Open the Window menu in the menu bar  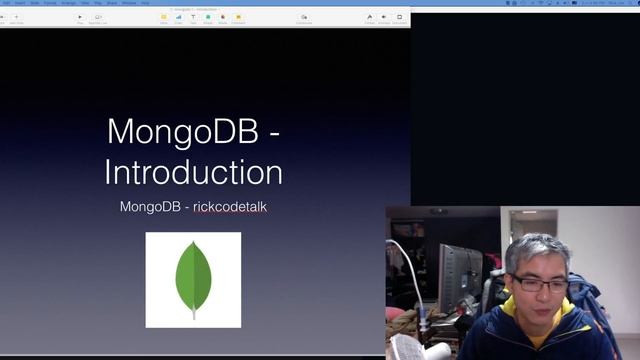click(129, 3)
